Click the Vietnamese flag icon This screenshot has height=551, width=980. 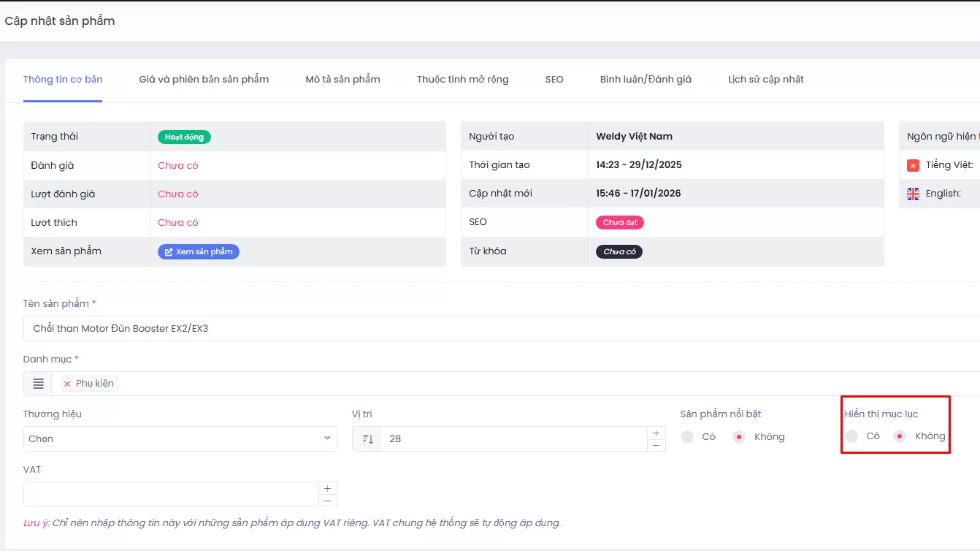tap(913, 165)
